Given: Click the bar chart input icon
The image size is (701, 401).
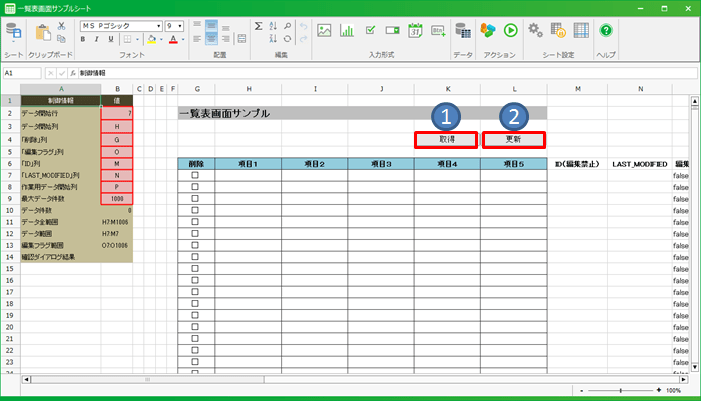Looking at the screenshot, I should [347, 30].
